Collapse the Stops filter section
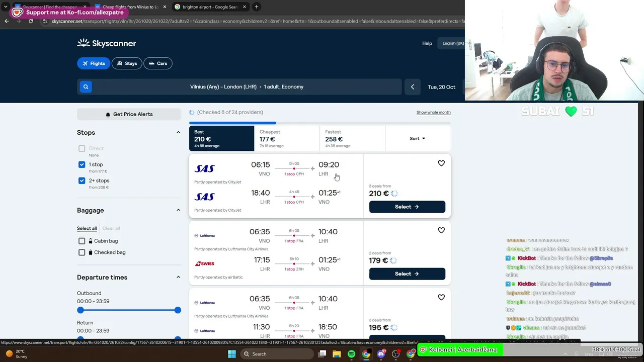644x362 pixels. click(178, 133)
